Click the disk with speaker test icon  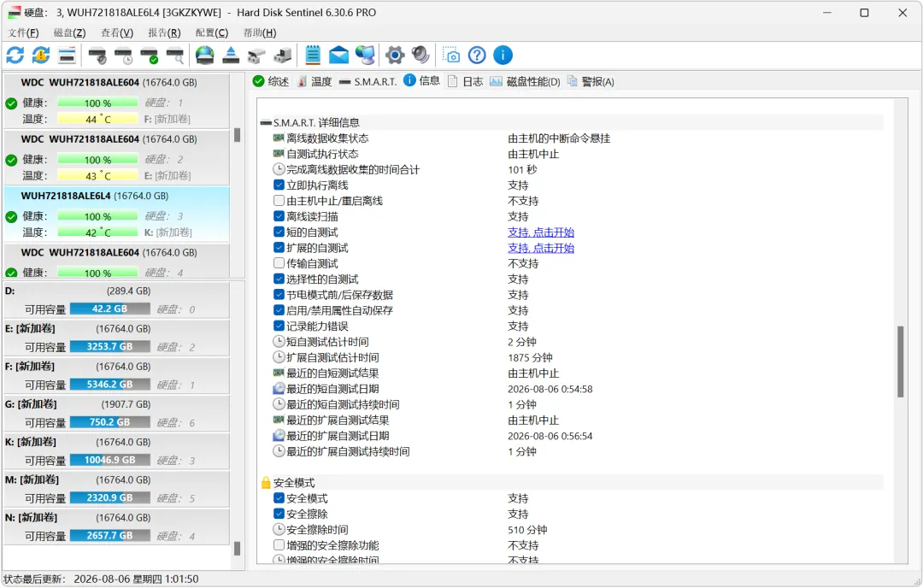97,56
